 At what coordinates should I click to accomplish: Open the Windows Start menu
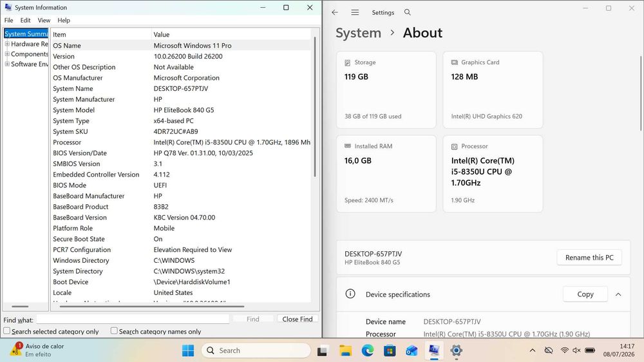pos(188,350)
